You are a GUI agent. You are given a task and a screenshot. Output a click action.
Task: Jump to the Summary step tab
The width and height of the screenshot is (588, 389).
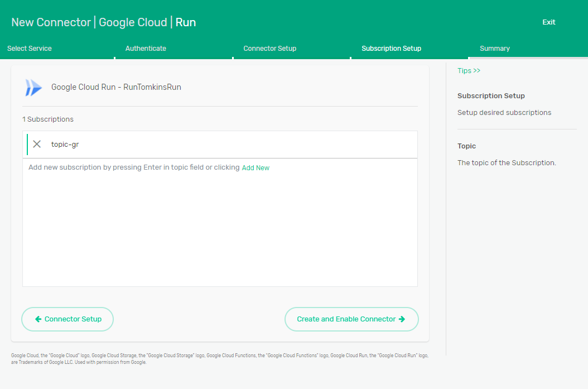click(494, 49)
